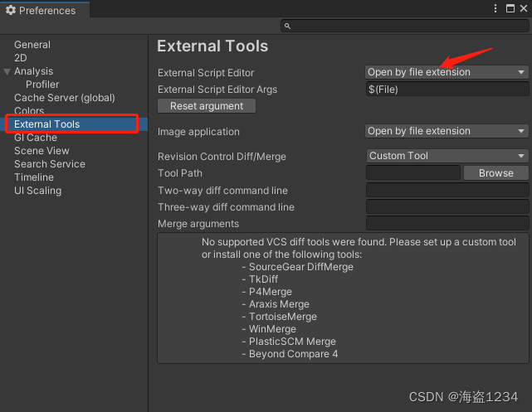Viewport: 532px width, 412px height.
Task: Click the Tool Path label
Action: point(180,173)
